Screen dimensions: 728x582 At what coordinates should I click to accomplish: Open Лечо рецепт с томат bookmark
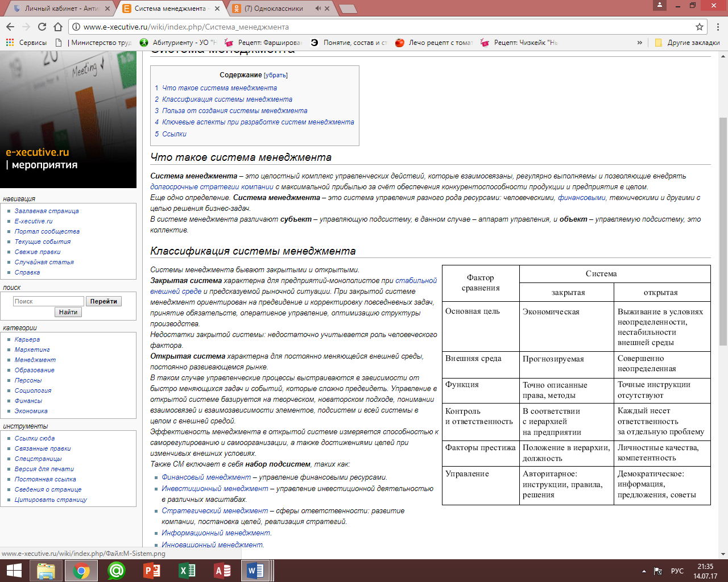pyautogui.click(x=434, y=43)
